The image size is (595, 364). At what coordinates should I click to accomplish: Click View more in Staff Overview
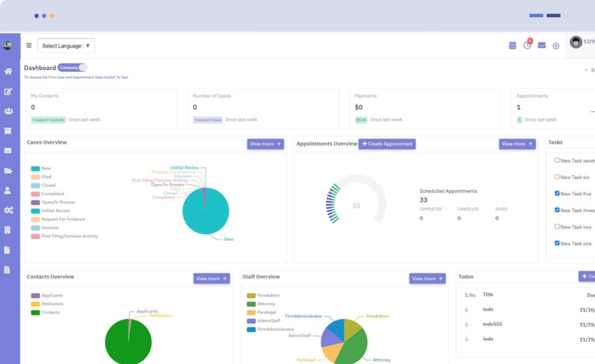427,278
